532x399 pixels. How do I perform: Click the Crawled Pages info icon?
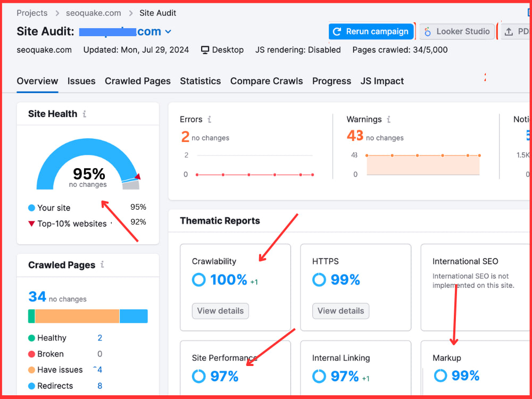[102, 264]
